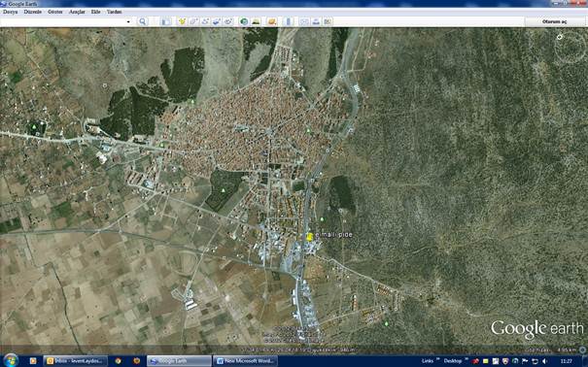
Task: Select the add path tool
Action: [x=205, y=21]
